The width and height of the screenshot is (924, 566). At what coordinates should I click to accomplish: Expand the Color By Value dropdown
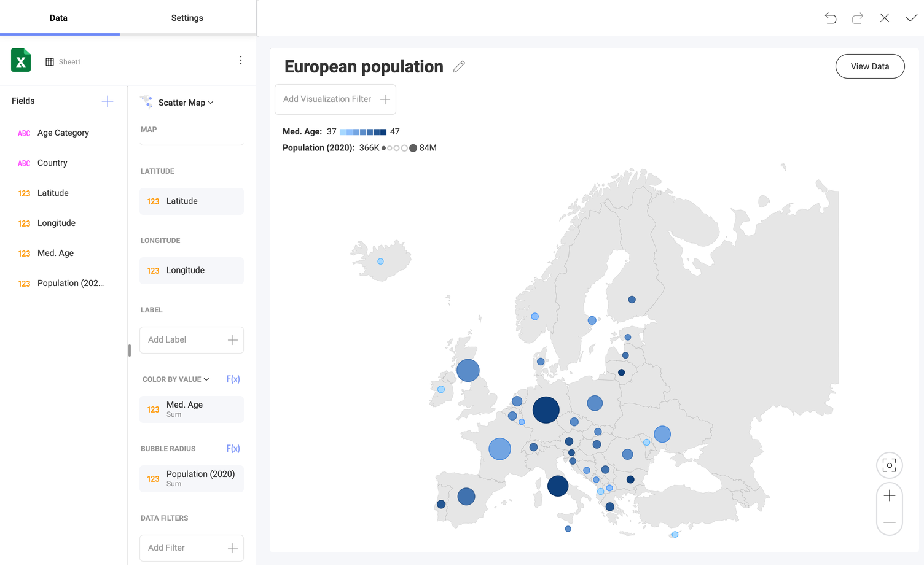[x=206, y=379]
